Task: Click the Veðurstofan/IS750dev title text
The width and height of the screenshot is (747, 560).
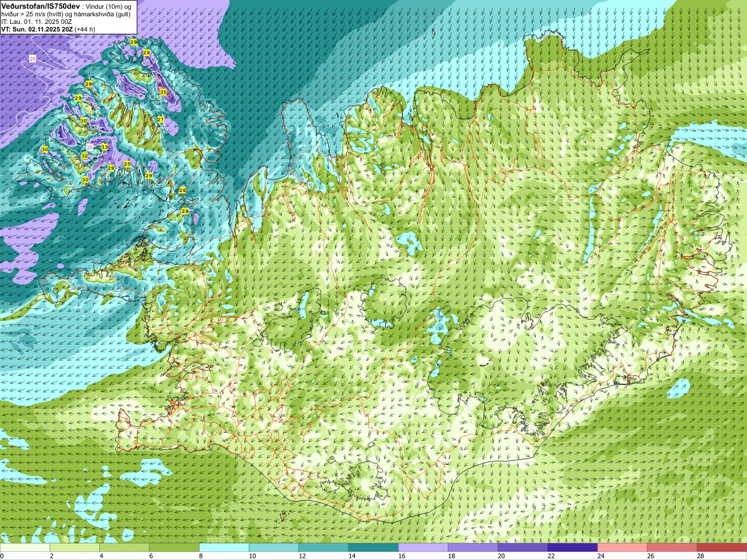Action: tap(41, 6)
